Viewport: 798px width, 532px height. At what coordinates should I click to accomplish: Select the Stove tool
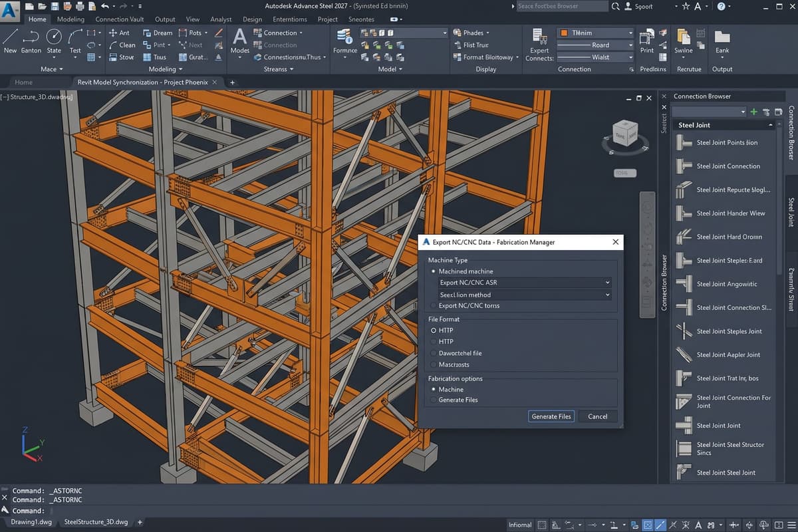pyautogui.click(x=120, y=57)
